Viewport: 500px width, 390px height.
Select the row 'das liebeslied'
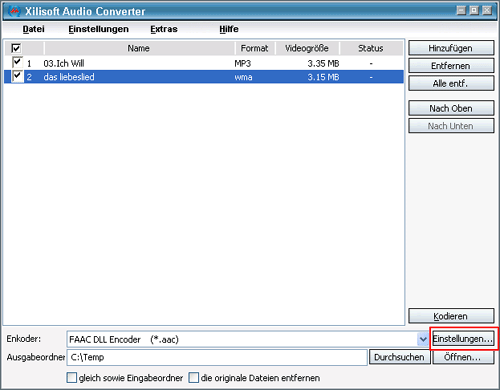(x=204, y=77)
